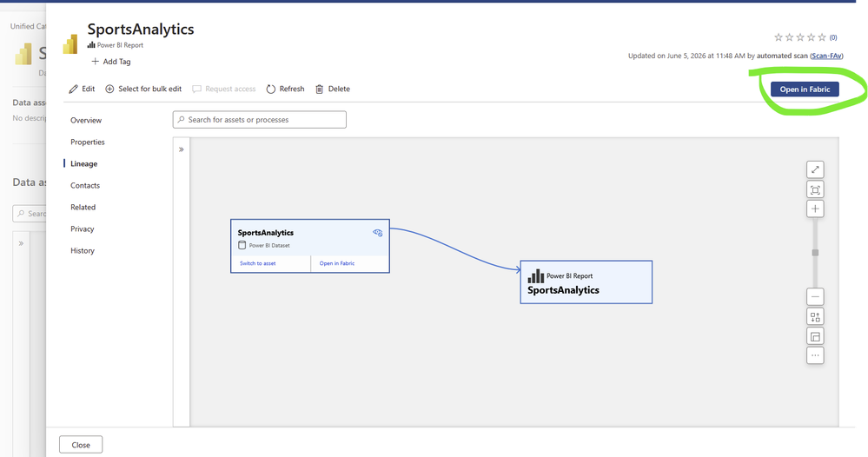Click the Edit pencil button
Viewport: 868px width, 457px height.
(82, 89)
